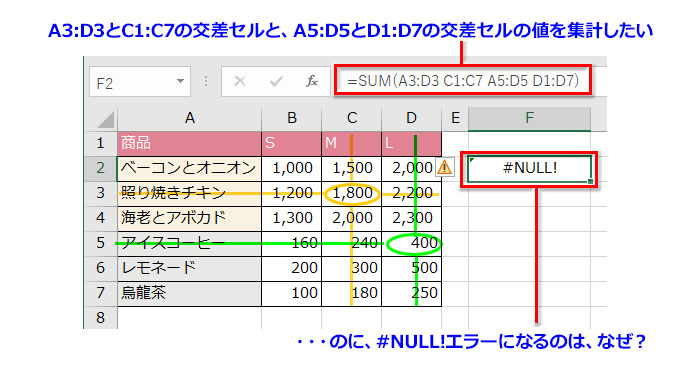Click the cancel X icon in formula bar
Screen dimensions: 700x367
(240, 81)
